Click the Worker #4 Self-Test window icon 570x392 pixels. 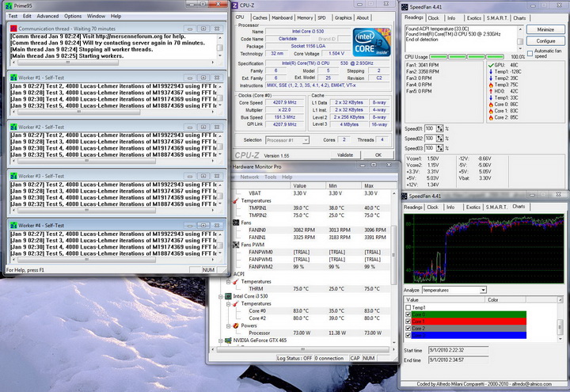(13, 226)
